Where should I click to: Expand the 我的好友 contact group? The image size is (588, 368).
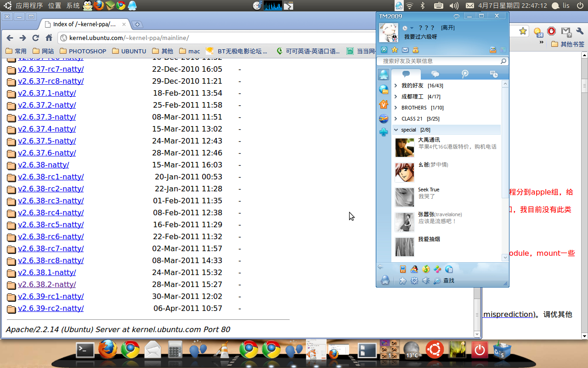(447, 86)
